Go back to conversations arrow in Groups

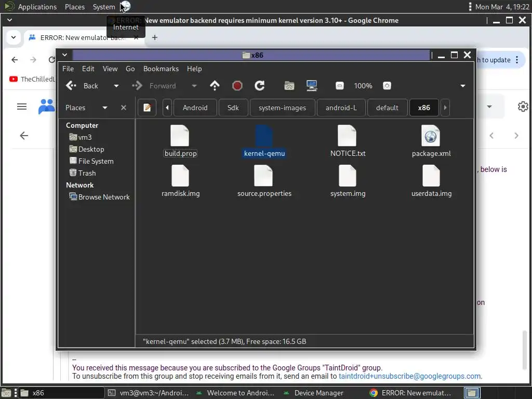[24, 136]
